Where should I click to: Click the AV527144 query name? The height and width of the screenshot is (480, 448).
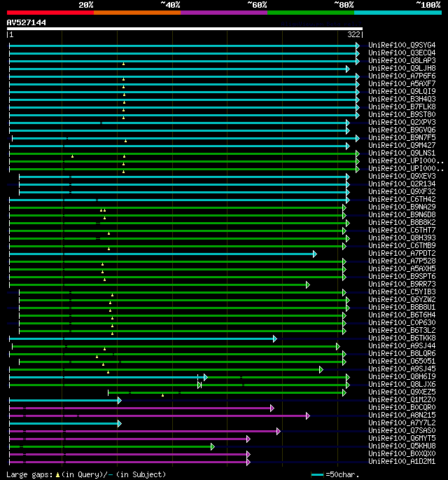27,22
